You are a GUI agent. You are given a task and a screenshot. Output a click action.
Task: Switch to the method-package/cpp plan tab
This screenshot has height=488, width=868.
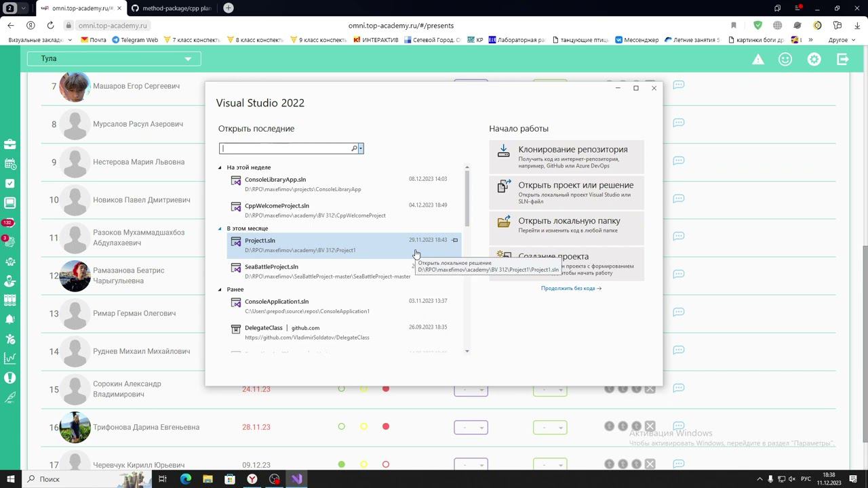coord(172,8)
